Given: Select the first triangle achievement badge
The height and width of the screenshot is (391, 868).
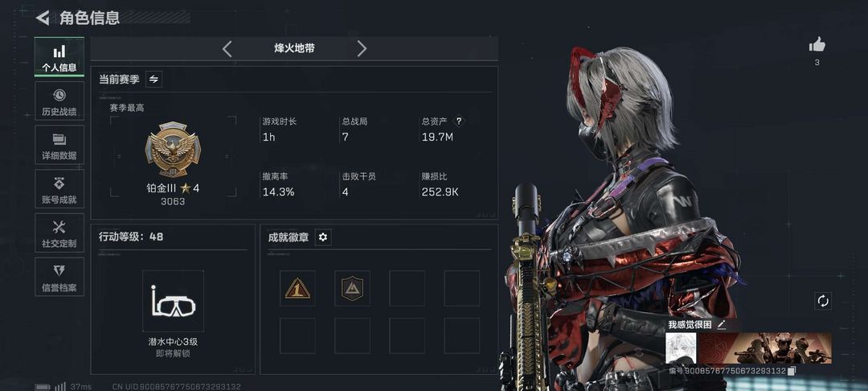Looking at the screenshot, I should [297, 288].
